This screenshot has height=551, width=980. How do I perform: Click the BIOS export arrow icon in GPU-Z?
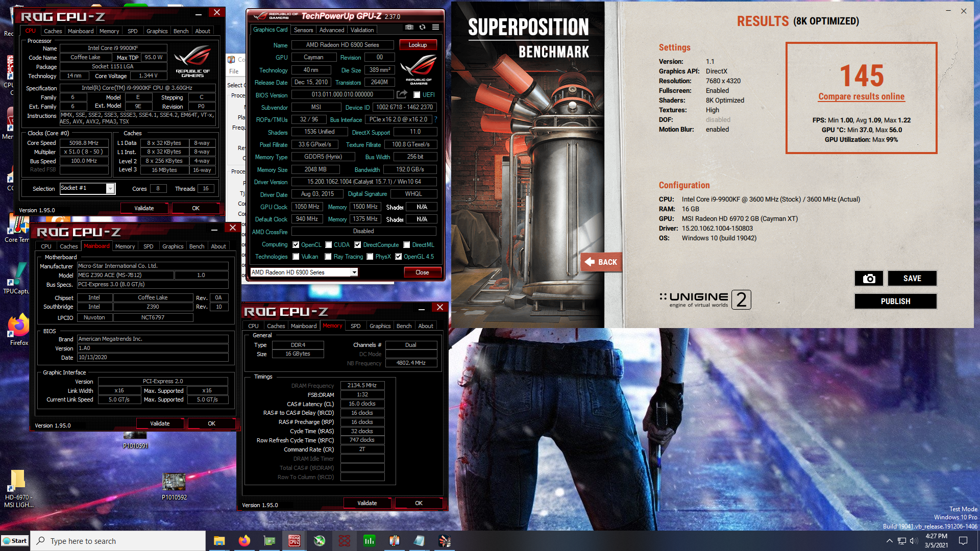402,94
